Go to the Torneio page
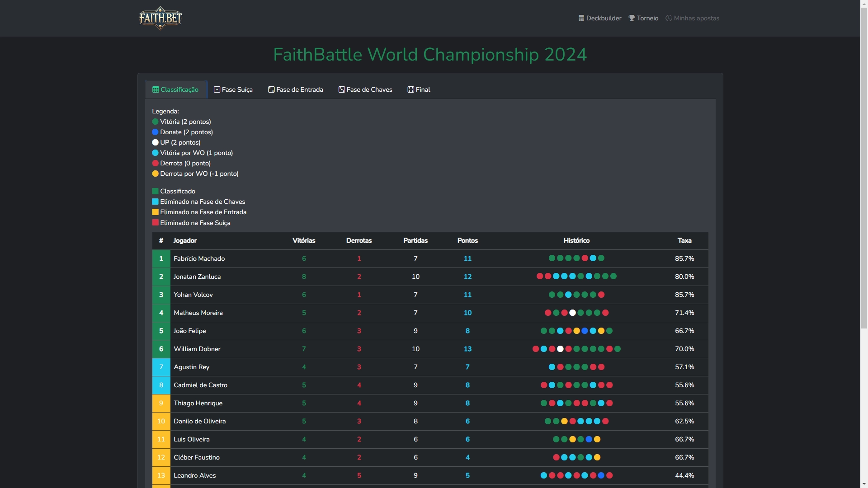Screen dimensions: 868x488 (643, 19)
